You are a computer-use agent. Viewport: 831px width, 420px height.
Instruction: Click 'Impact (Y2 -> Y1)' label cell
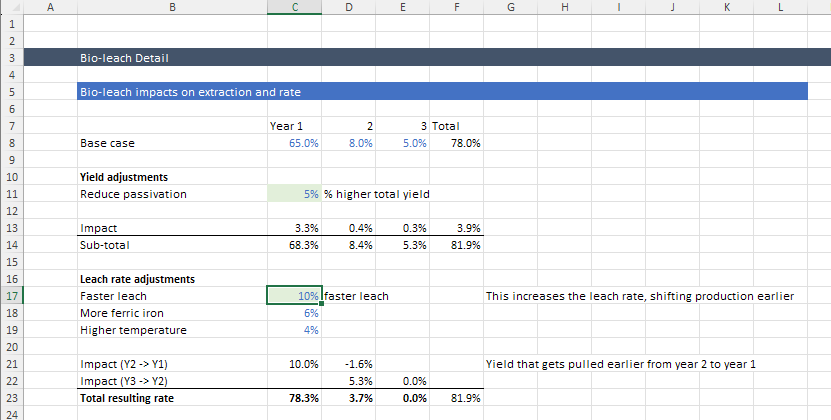(x=172, y=364)
